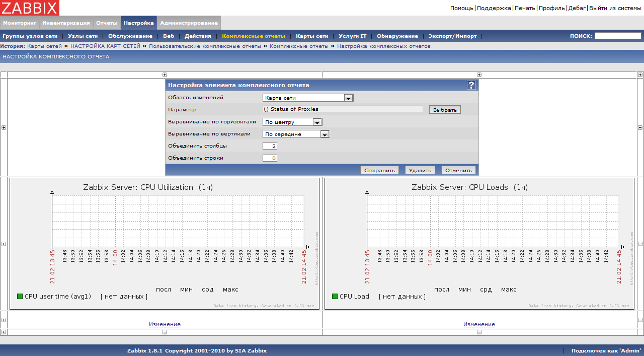Click the Zabbix 1.8.1 copyright footer text
The width and height of the screenshot is (644, 356).
[x=197, y=350]
